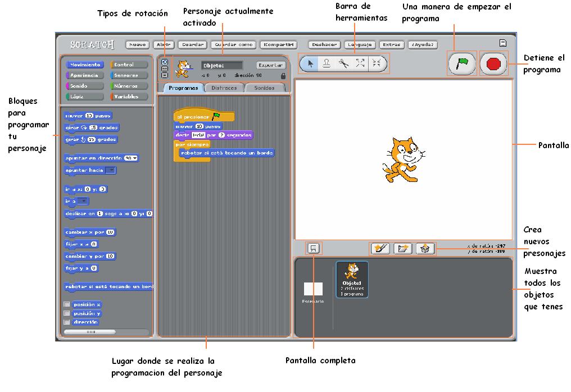Switch to full screen presentation mode
571x392 pixels.
coord(313,248)
